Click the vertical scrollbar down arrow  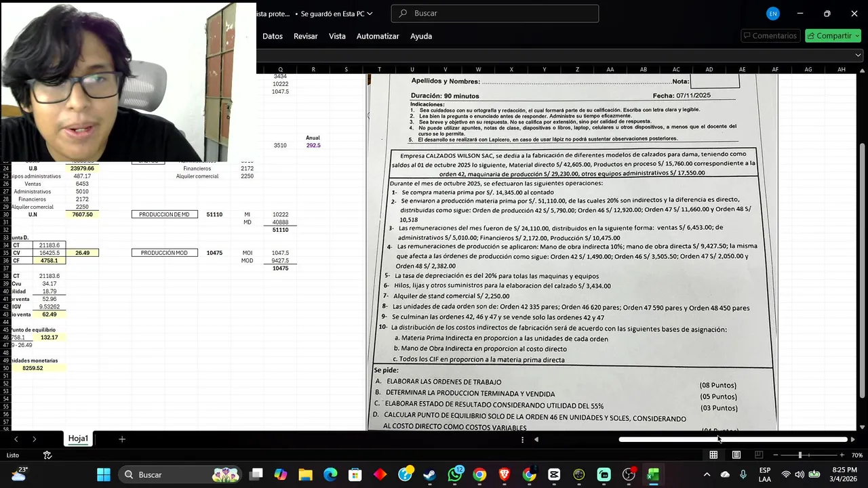863,427
